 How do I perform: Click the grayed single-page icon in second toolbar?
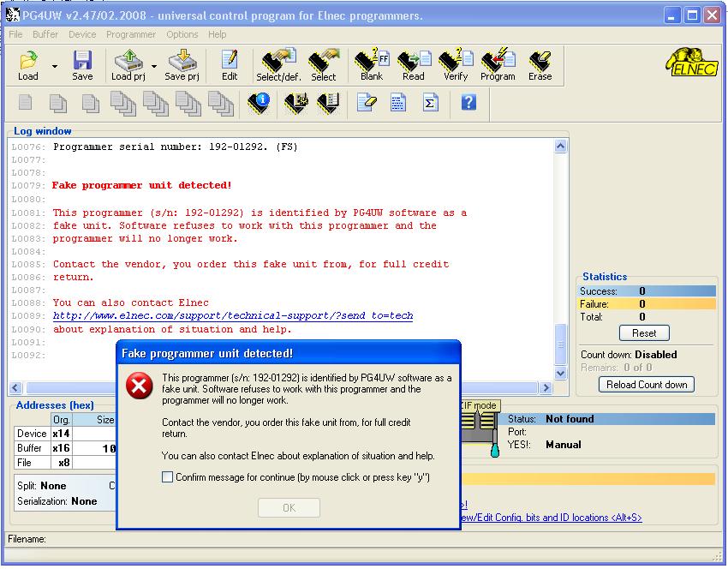point(26,102)
